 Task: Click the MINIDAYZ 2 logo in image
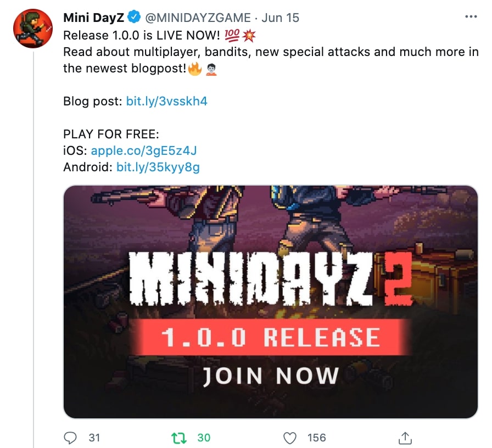pos(271,279)
